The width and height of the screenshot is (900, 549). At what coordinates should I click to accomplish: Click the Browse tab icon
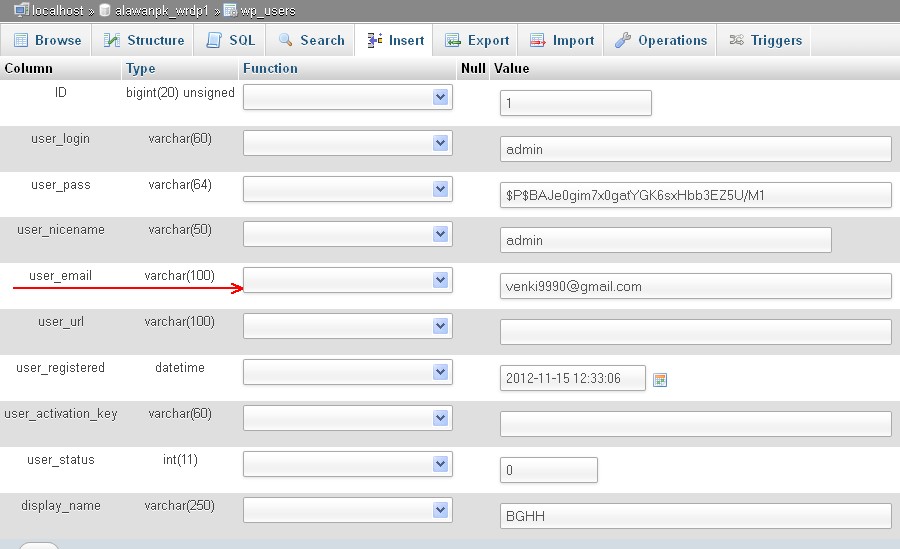click(21, 40)
